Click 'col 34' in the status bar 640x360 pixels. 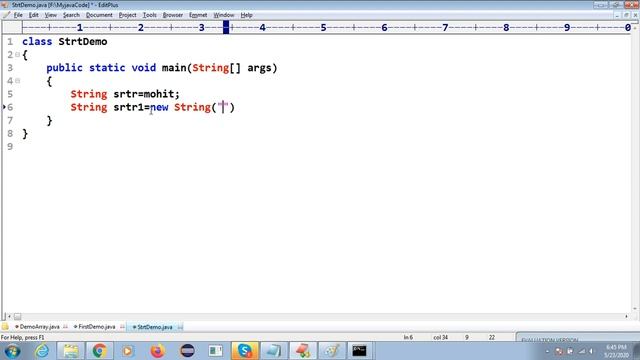[440, 338]
